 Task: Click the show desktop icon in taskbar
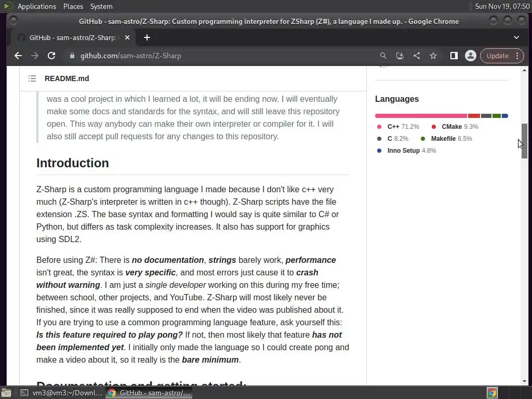tap(6, 393)
